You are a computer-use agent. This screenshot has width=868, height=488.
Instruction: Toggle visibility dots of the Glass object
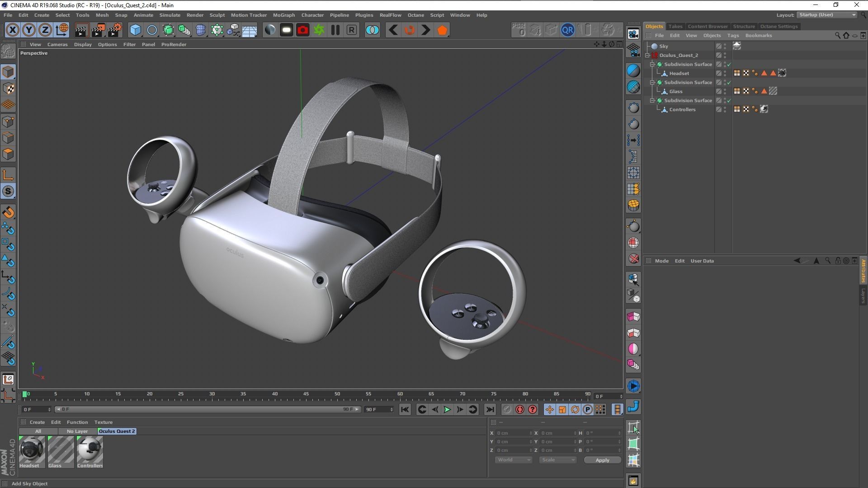[x=725, y=91]
